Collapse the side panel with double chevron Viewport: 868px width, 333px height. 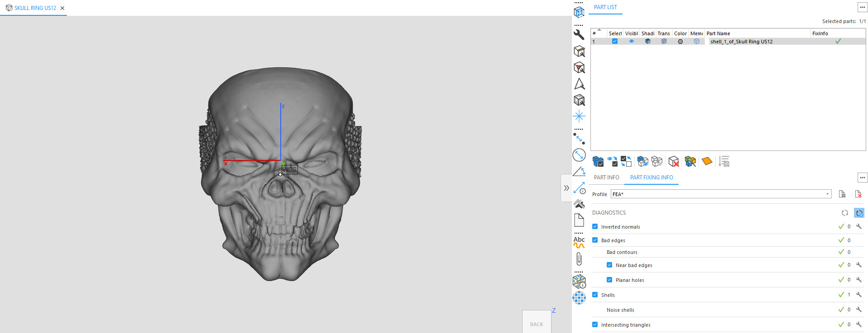point(566,188)
